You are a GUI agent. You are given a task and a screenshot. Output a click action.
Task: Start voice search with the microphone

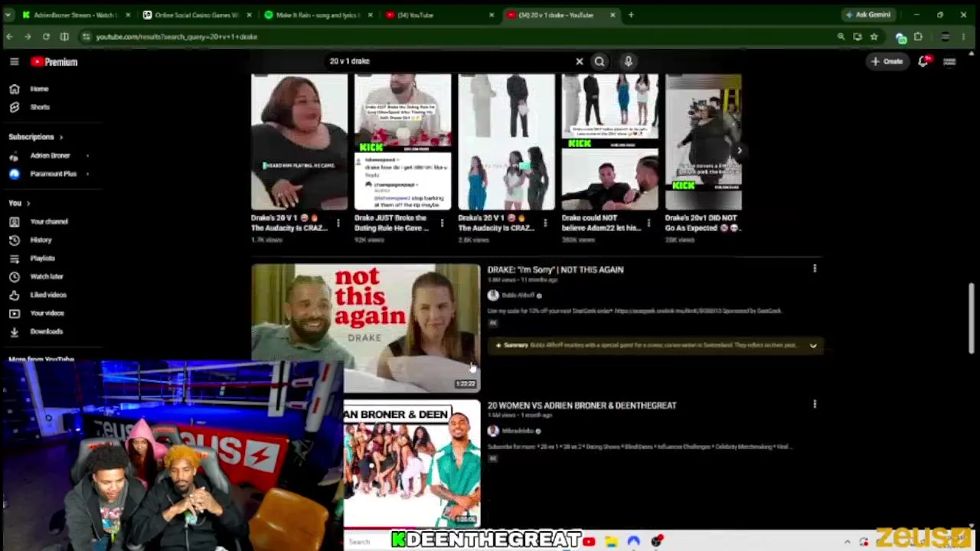pyautogui.click(x=628, y=61)
